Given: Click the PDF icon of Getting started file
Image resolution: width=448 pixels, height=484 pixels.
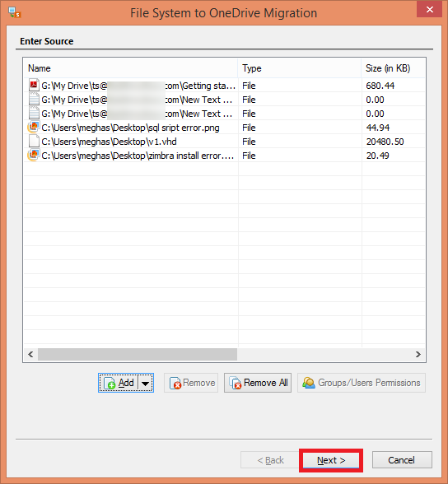Looking at the screenshot, I should pyautogui.click(x=34, y=85).
